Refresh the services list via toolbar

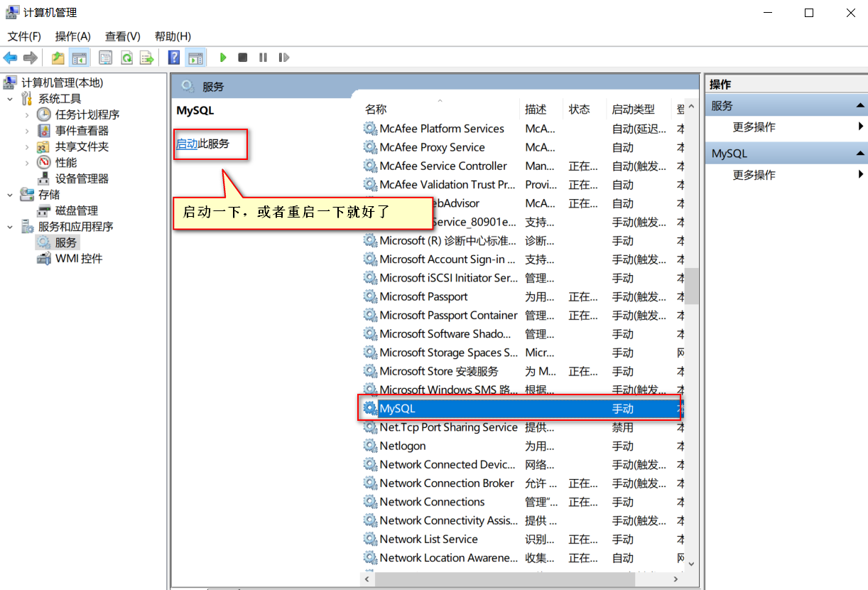click(126, 58)
